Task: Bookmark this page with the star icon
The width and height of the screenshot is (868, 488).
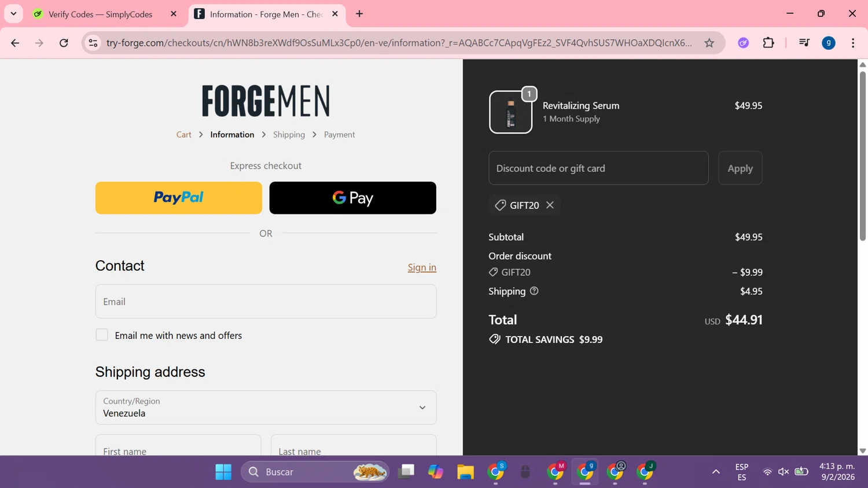Action: coord(709,43)
